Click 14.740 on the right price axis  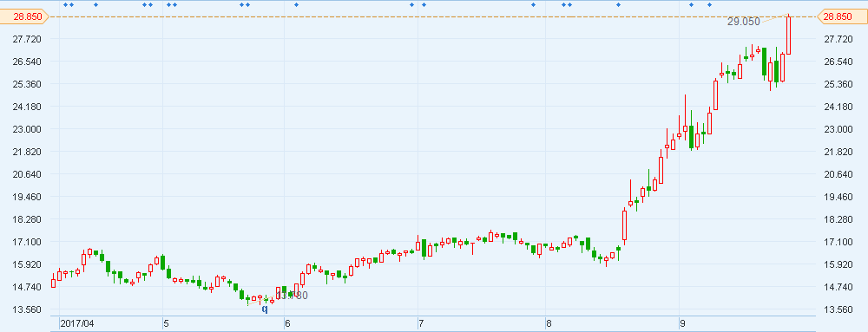coord(839,287)
